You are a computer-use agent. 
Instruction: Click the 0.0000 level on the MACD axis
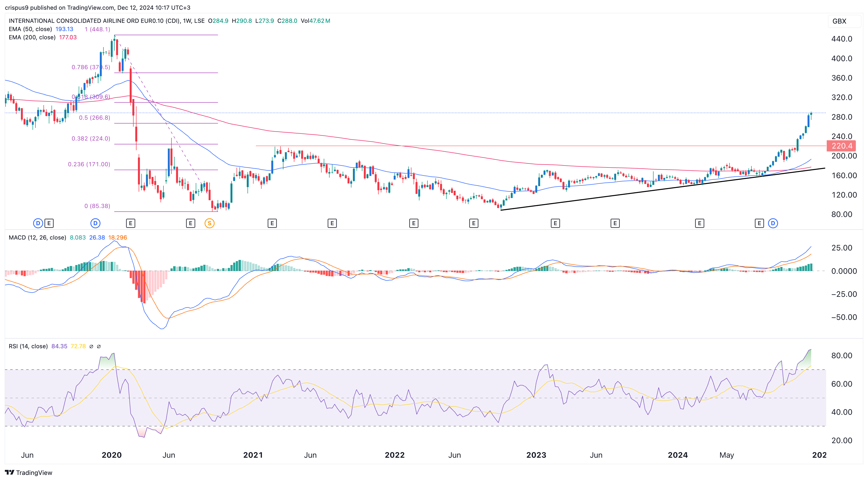[844, 271]
